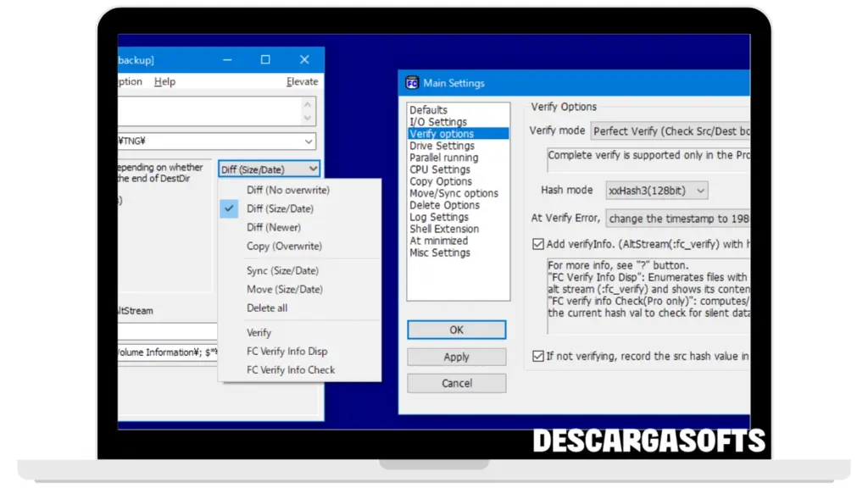Choose Sync (Size/Date) from the mode list
This screenshot has height=488, width=868.
pos(282,271)
